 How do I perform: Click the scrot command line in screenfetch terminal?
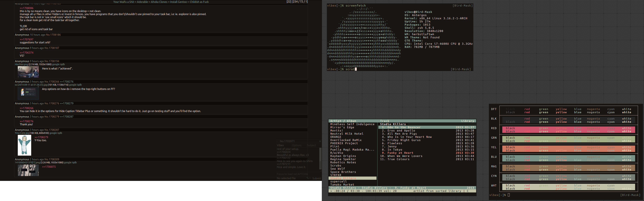(x=399, y=69)
